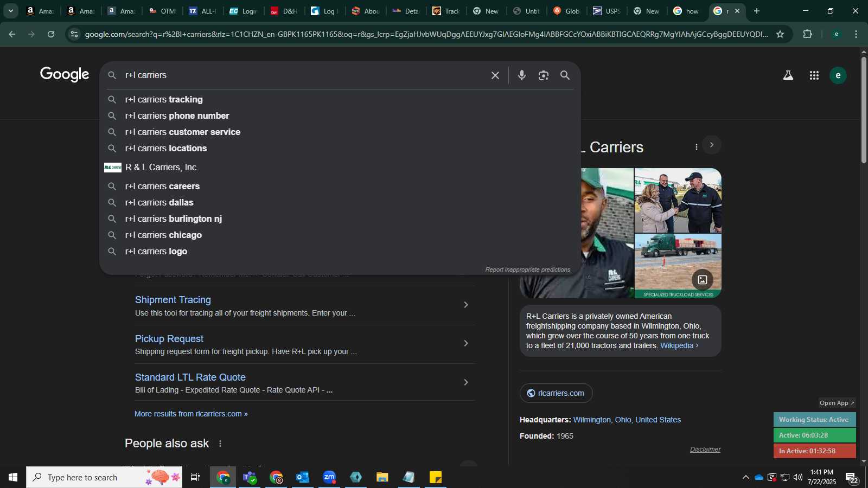Viewport: 868px width, 488px height.
Task: Switch to the USPS tab
Action: [607, 11]
